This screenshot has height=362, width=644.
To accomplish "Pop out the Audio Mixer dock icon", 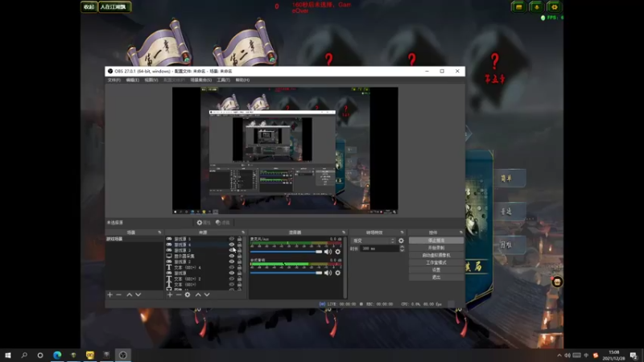I will tap(344, 232).
